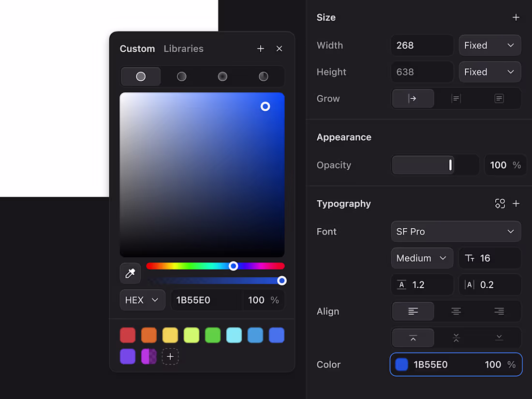Click the horizontal grow arrow icon
The width and height of the screenshot is (532, 399).
point(413,98)
